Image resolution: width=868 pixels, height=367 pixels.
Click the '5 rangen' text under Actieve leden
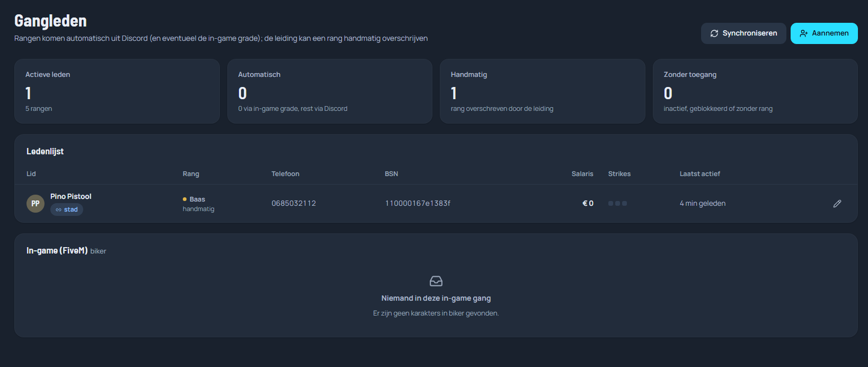click(x=39, y=109)
